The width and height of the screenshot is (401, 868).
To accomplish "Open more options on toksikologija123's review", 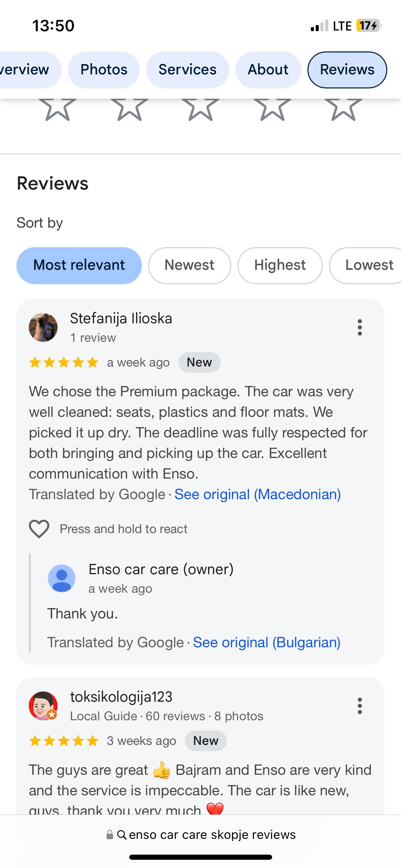I will point(360,706).
